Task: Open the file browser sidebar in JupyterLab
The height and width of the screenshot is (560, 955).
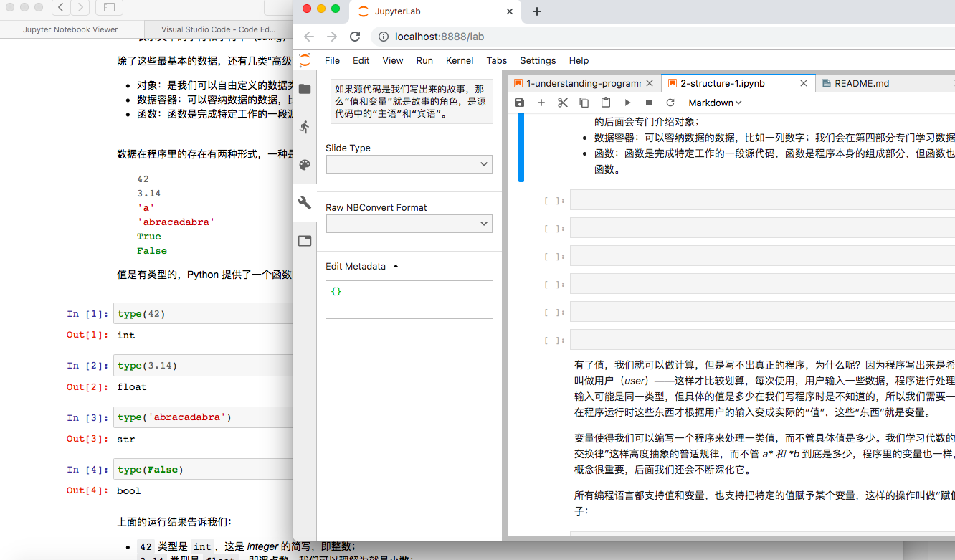Action: tap(305, 89)
